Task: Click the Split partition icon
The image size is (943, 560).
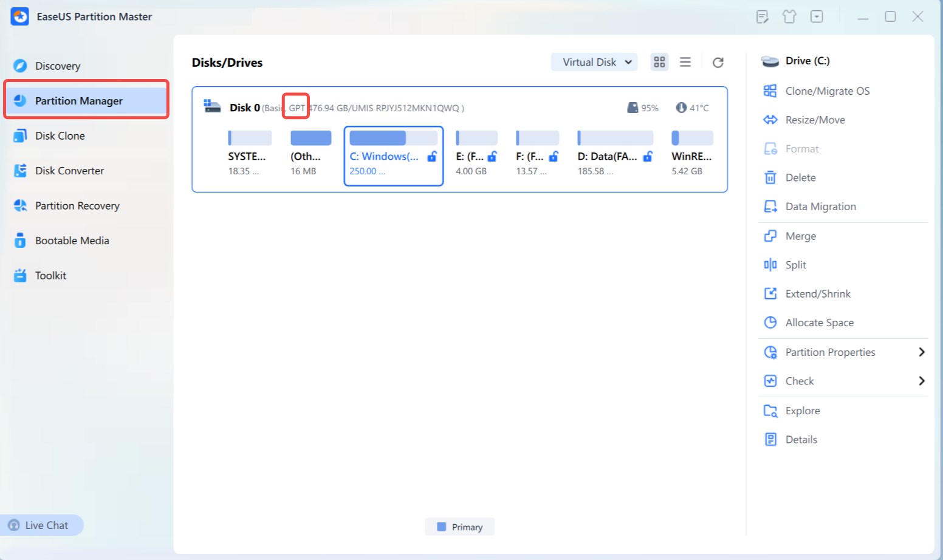Action: 770,264
